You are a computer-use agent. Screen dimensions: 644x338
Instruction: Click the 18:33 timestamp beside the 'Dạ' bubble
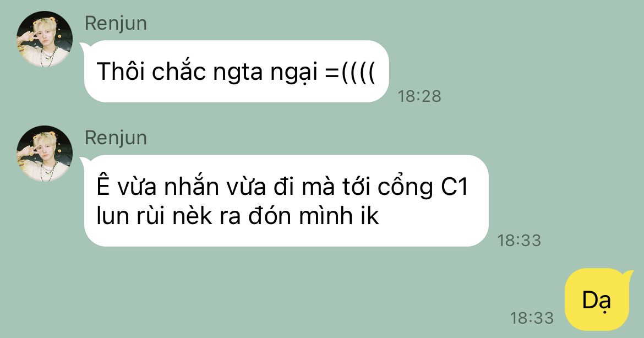532,318
